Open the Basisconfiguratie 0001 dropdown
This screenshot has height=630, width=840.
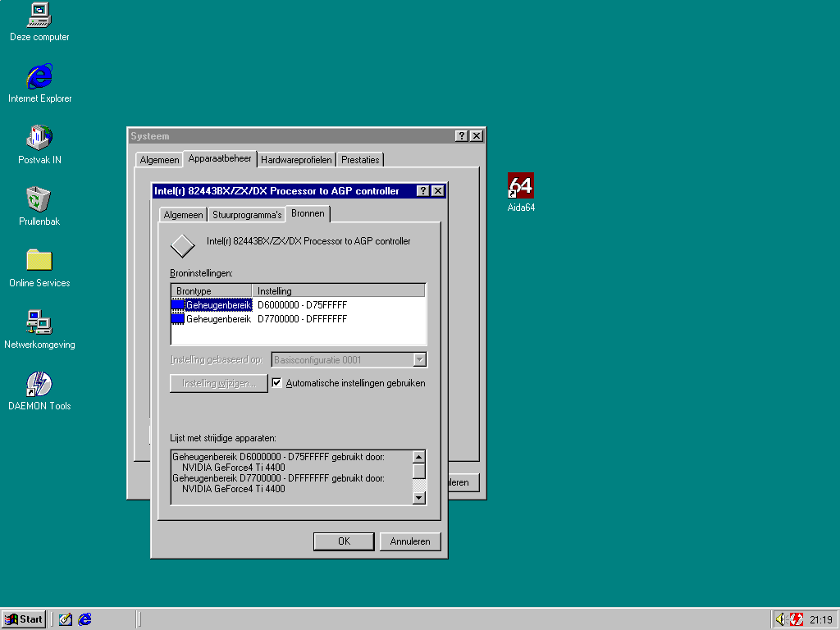(420, 359)
